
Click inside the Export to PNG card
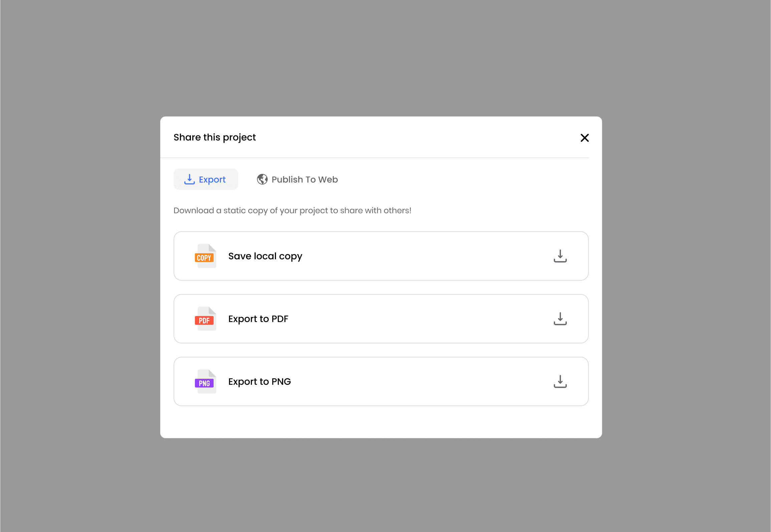(381, 381)
